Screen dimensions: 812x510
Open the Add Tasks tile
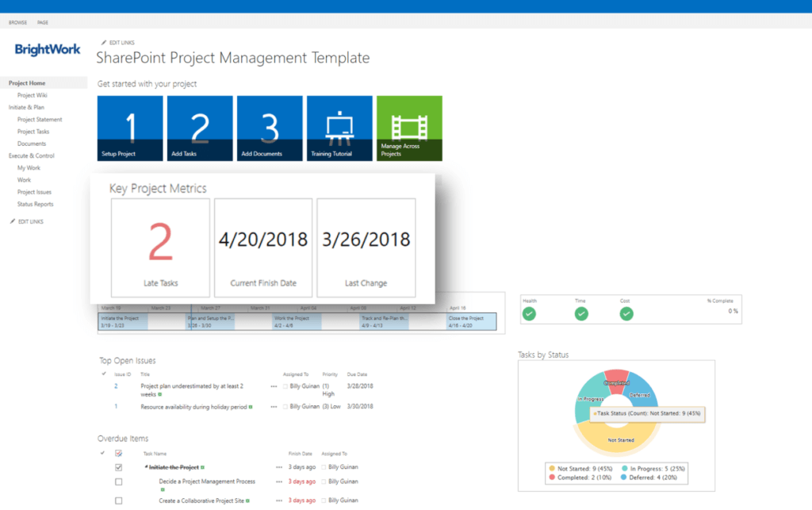pos(199,128)
